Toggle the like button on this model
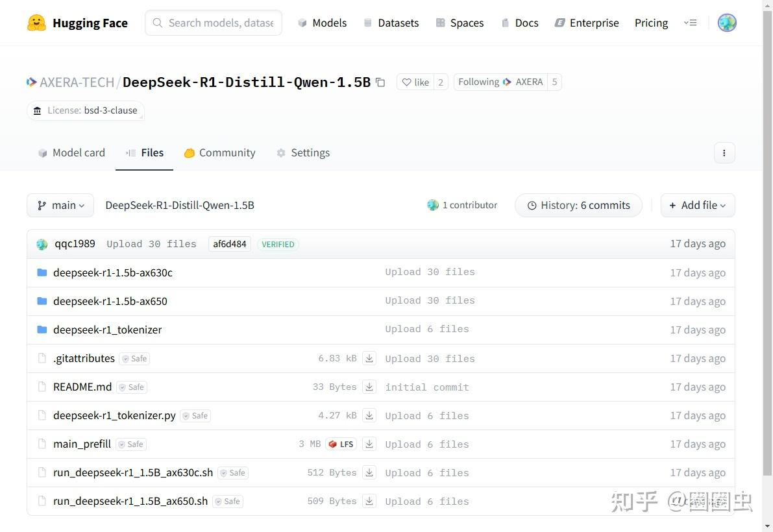The image size is (773, 532). [x=415, y=82]
